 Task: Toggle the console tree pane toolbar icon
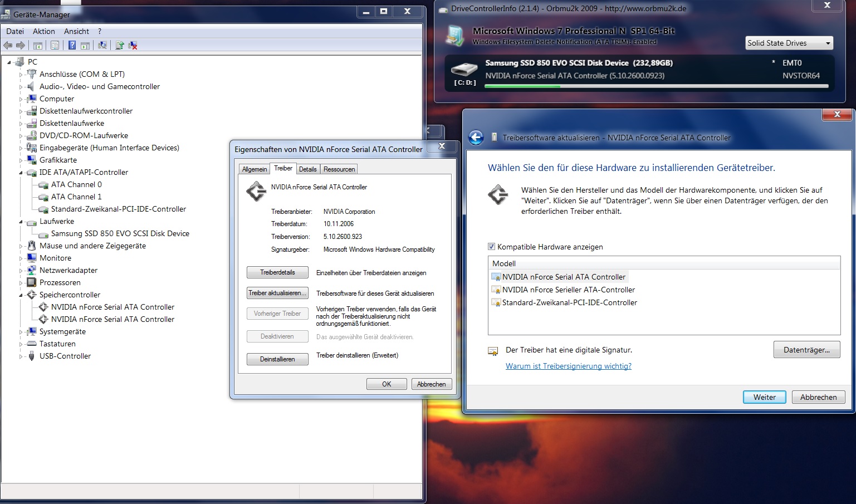(x=38, y=45)
